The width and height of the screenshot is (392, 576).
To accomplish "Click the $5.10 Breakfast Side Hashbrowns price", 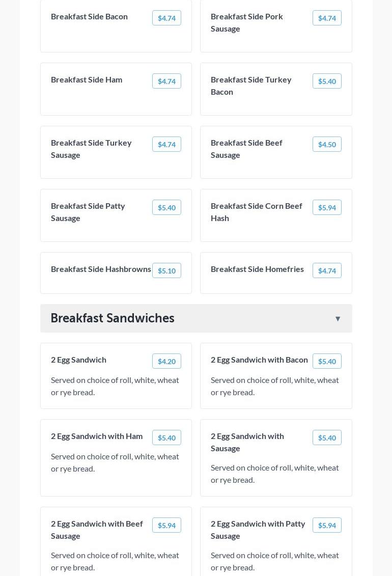I will click(166, 271).
